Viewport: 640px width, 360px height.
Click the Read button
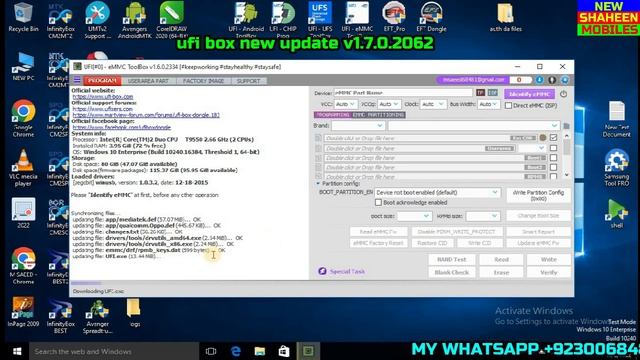point(501,260)
